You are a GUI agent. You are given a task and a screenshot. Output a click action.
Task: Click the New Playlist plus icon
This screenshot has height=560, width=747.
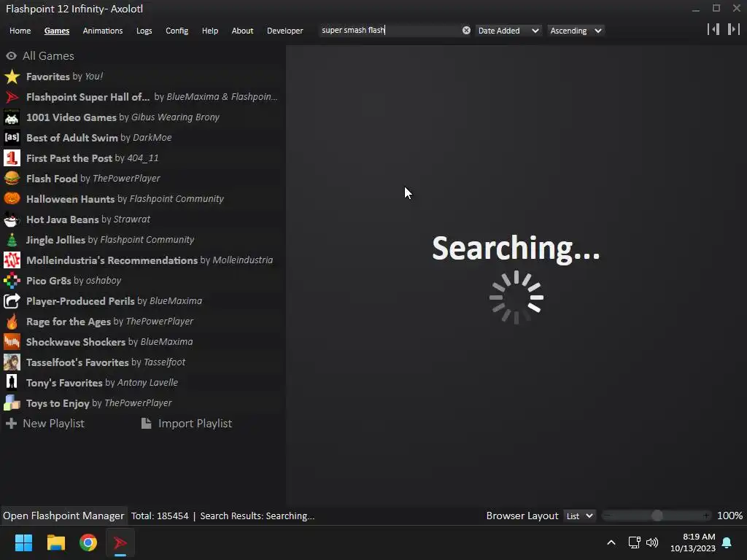(11, 424)
